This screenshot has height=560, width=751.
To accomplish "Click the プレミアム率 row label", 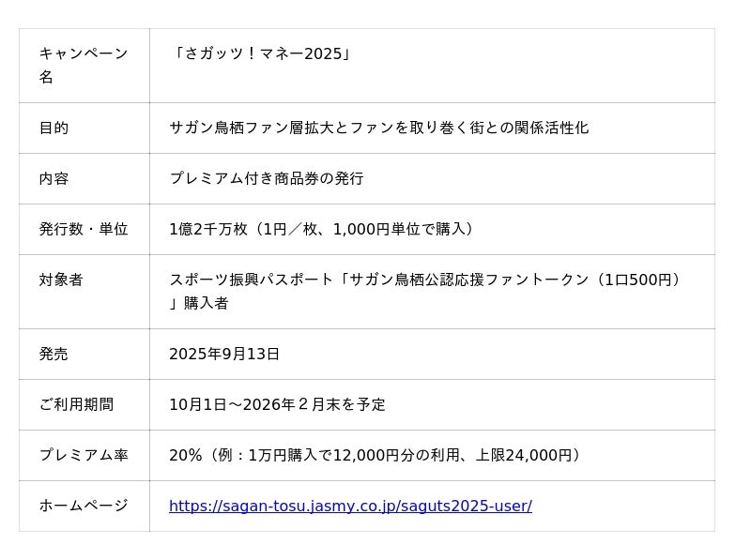I will pyautogui.click(x=83, y=456).
